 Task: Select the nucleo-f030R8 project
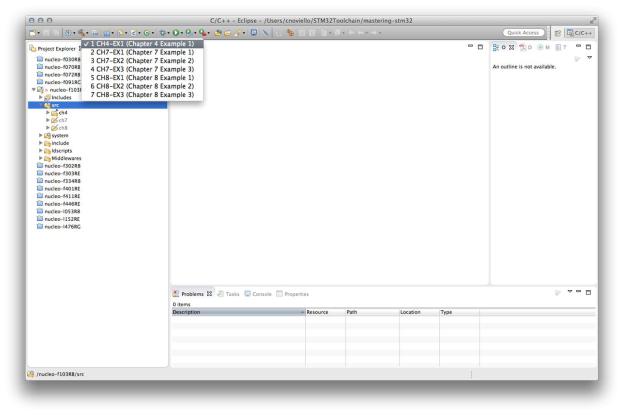(x=58, y=59)
